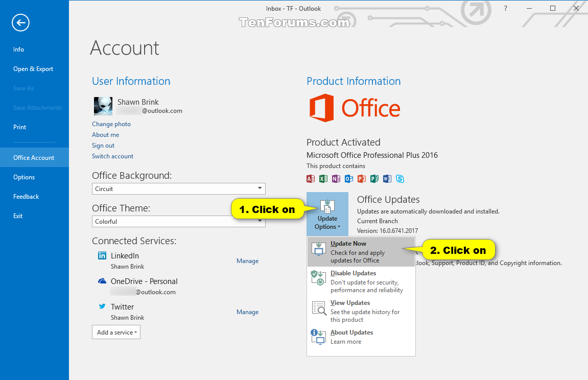Click the LinkedIn service icon

point(102,255)
